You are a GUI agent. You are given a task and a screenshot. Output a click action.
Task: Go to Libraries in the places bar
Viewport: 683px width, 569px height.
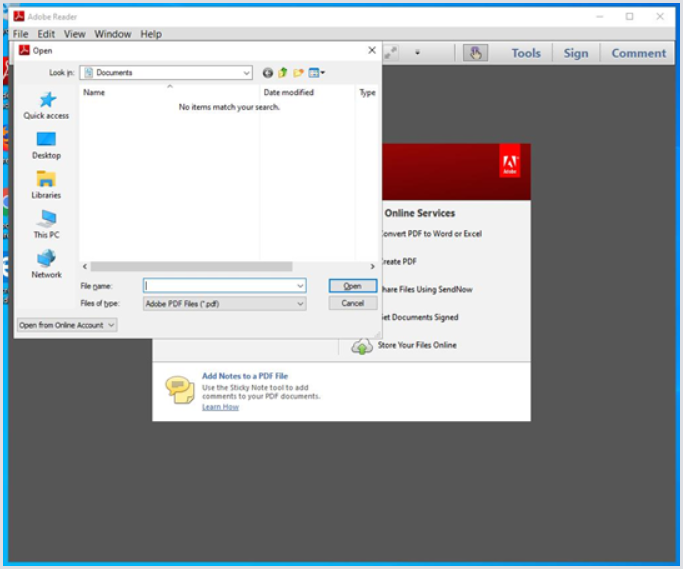tap(46, 180)
